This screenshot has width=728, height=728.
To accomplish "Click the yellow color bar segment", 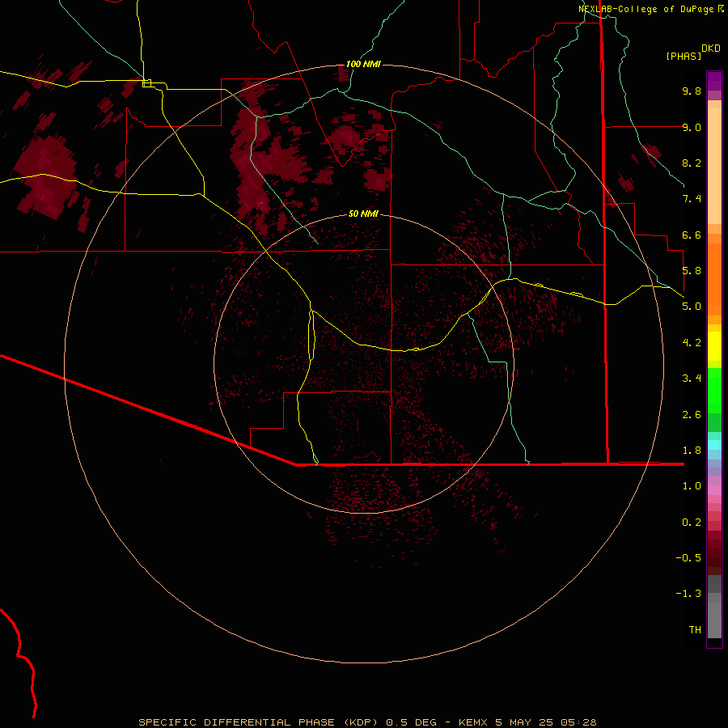I will [714, 346].
